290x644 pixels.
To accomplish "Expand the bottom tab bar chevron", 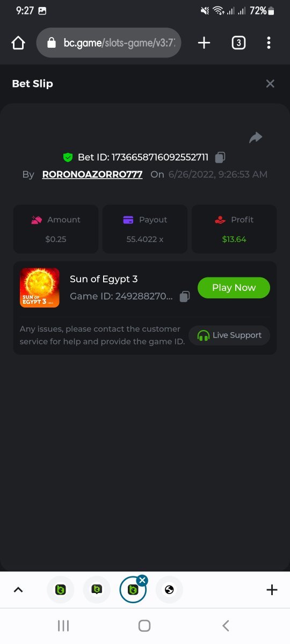I will click(18, 590).
